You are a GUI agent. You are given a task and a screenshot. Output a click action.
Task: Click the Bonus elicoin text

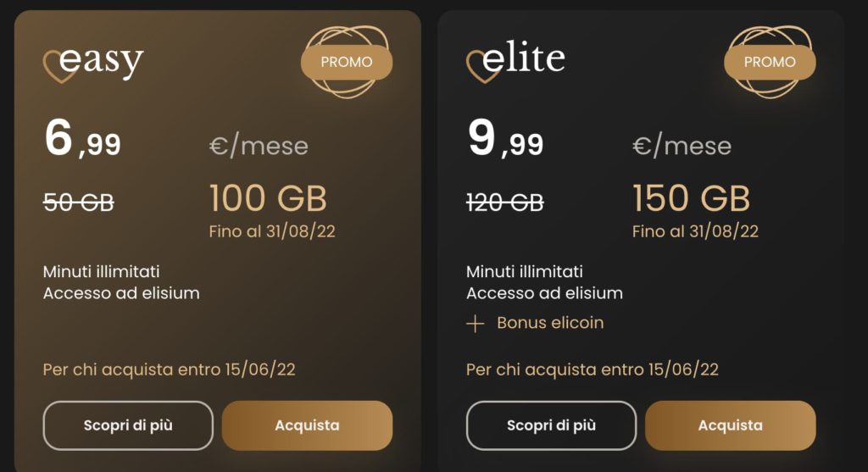(550, 323)
